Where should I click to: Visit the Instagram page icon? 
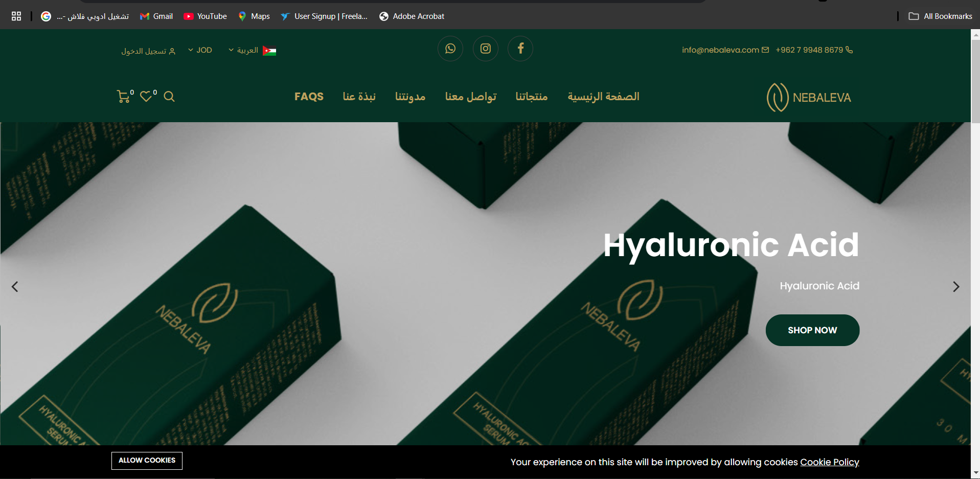(485, 49)
